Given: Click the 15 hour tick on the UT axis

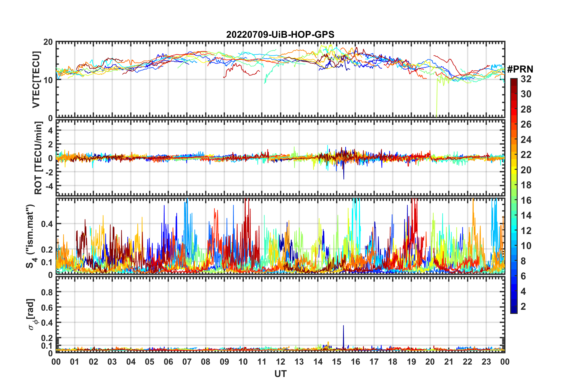Looking at the screenshot, I should (337, 362).
